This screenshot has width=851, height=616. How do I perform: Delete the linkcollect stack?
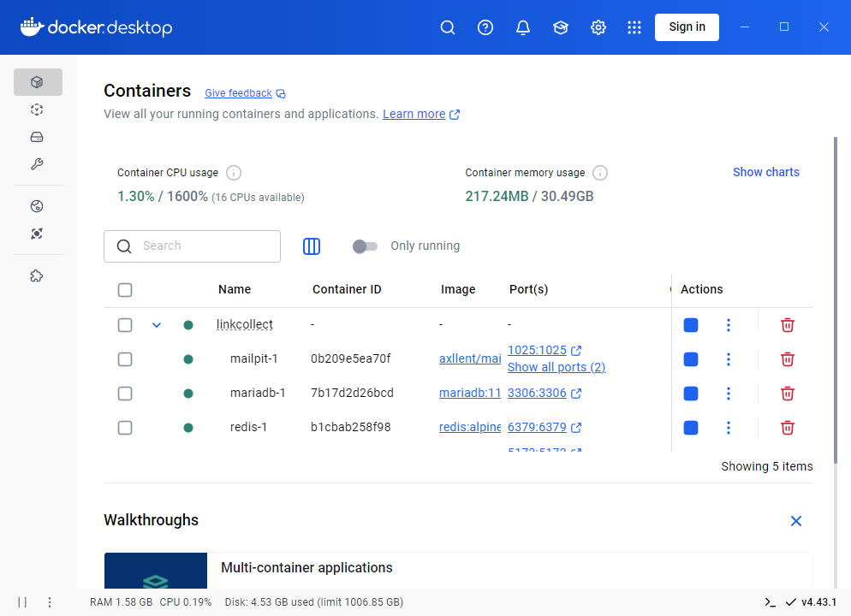pyautogui.click(x=788, y=325)
